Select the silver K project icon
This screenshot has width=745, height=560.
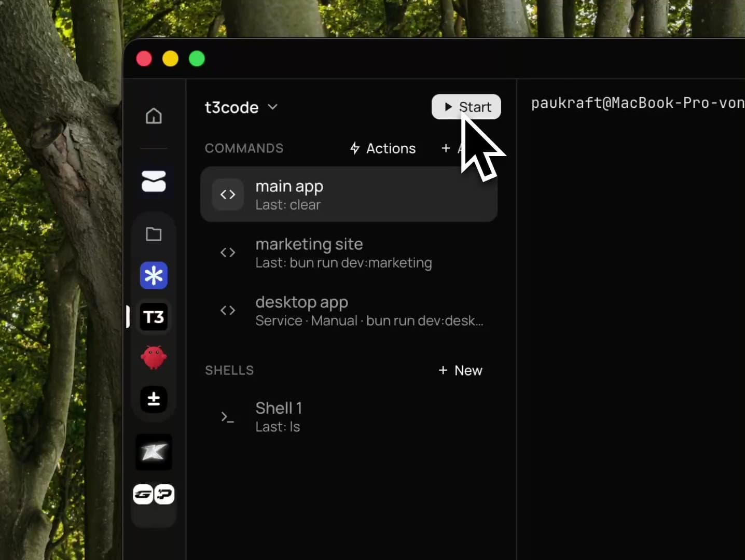point(154,452)
